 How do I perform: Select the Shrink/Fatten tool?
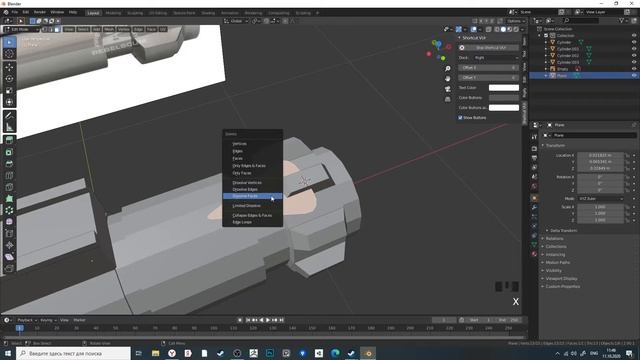9,245
